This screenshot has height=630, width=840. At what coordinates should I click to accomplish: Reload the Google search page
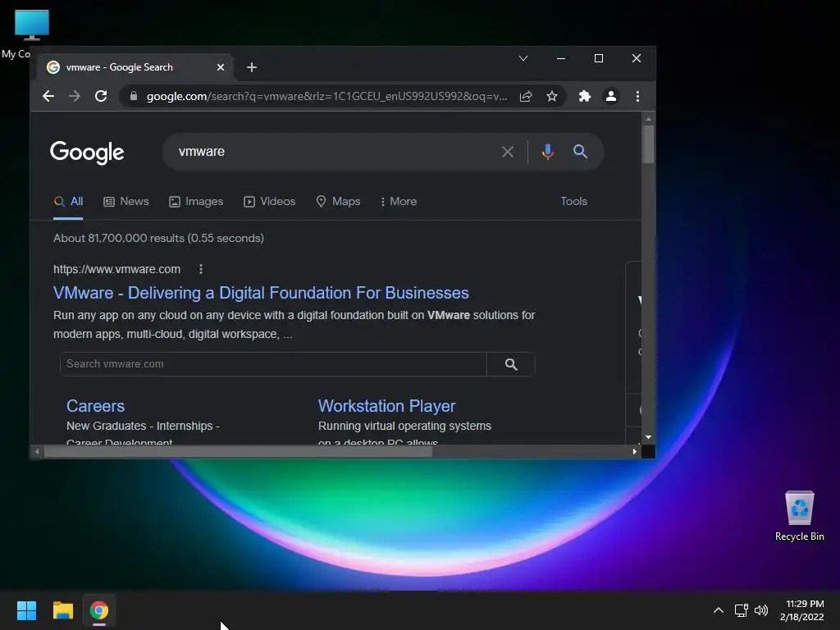tap(101, 97)
